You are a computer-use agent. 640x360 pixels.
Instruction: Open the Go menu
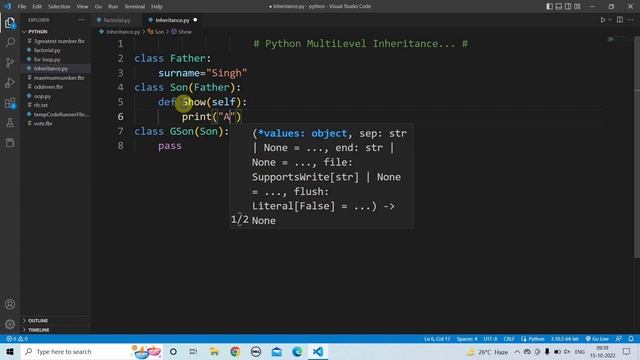click(98, 7)
